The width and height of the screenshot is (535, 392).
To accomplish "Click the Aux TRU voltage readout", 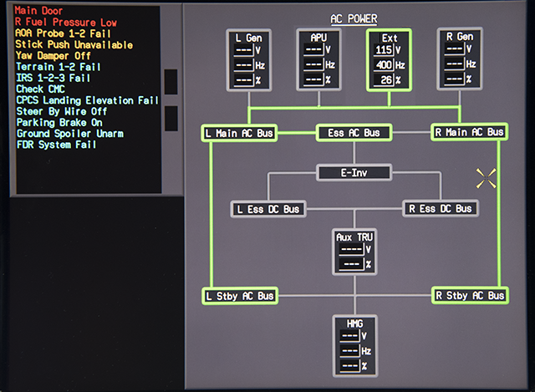I will point(351,250).
